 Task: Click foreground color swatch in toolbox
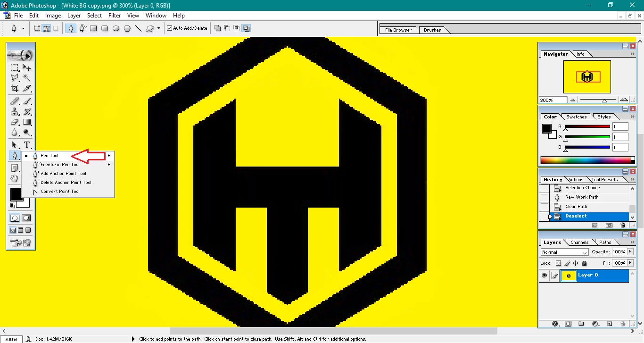16,194
